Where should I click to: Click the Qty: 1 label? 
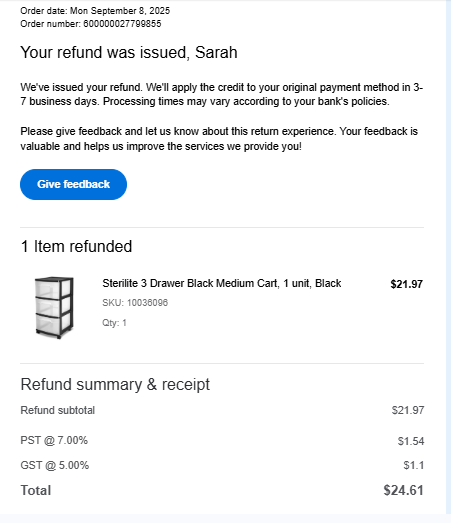pos(114,323)
